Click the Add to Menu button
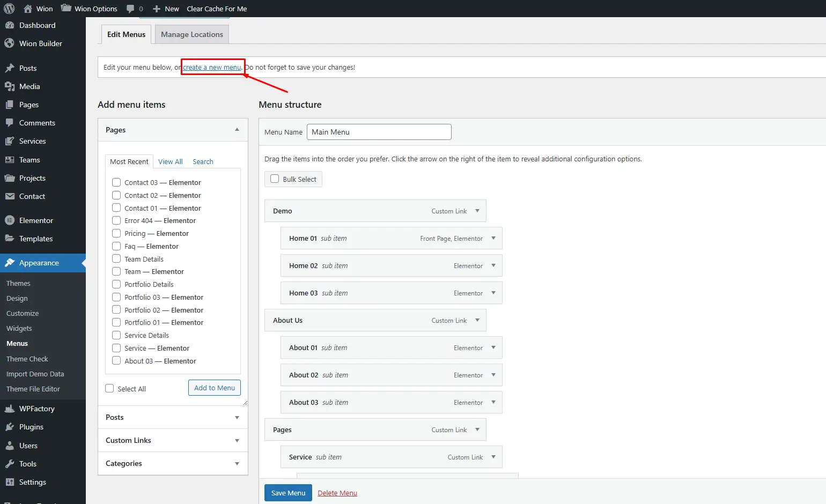The height and width of the screenshot is (504, 826). point(215,388)
